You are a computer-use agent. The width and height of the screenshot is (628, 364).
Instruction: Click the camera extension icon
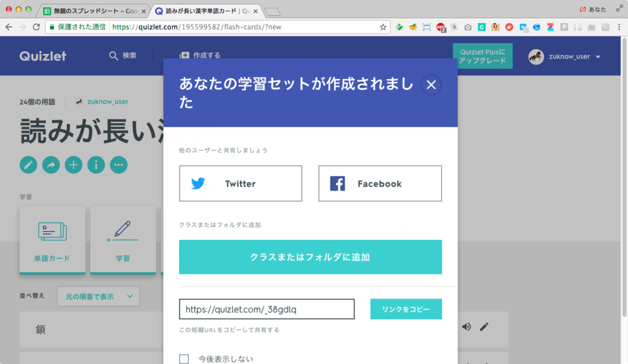click(x=468, y=27)
